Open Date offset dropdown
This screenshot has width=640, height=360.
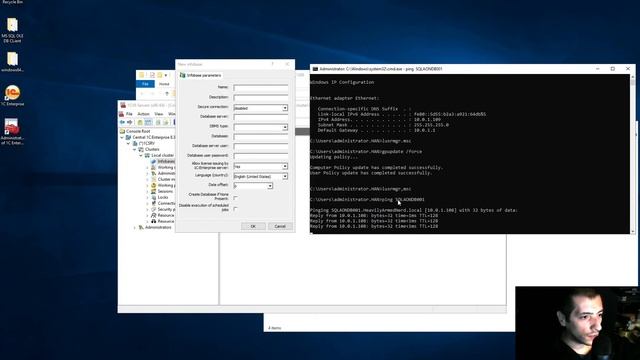(270, 186)
